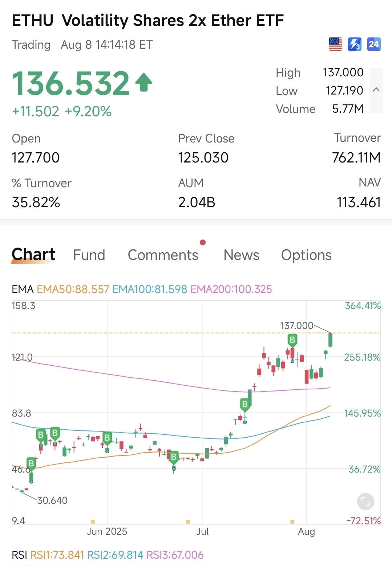392x566 pixels.
Task: Tap the yellow event dot before Aug
Action: pyautogui.click(x=292, y=522)
